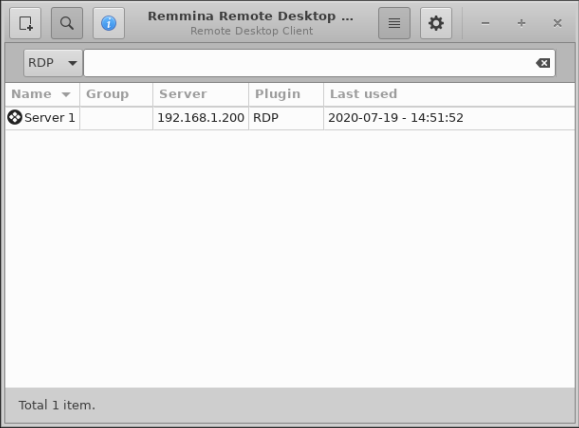Clear the quick connect field
The width and height of the screenshot is (579, 428).
(x=543, y=63)
